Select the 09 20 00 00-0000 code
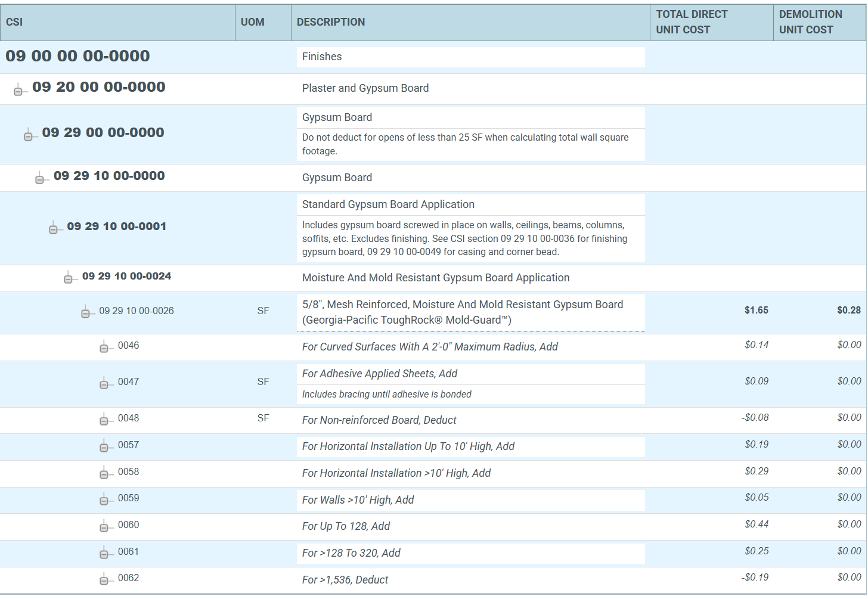Screen dimensions: 868x599 point(99,87)
